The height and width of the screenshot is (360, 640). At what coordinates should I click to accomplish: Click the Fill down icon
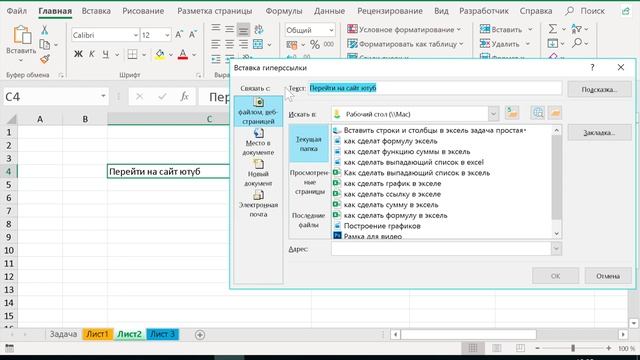point(553,43)
